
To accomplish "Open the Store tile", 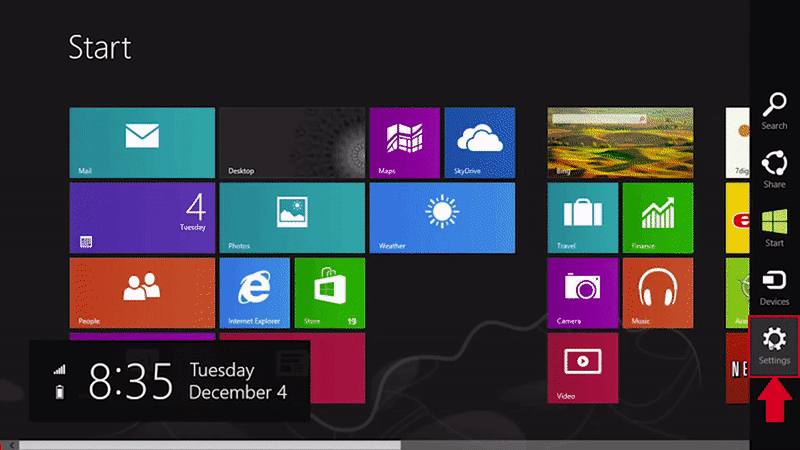I will [x=329, y=292].
